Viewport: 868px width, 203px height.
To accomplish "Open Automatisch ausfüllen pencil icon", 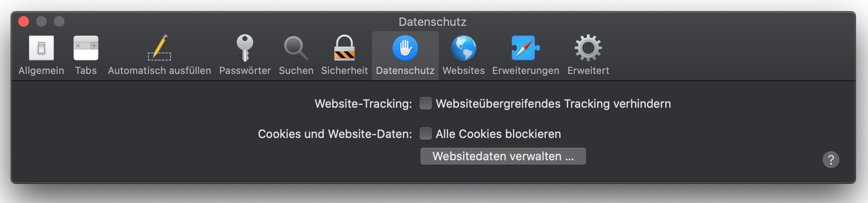I will [159, 48].
